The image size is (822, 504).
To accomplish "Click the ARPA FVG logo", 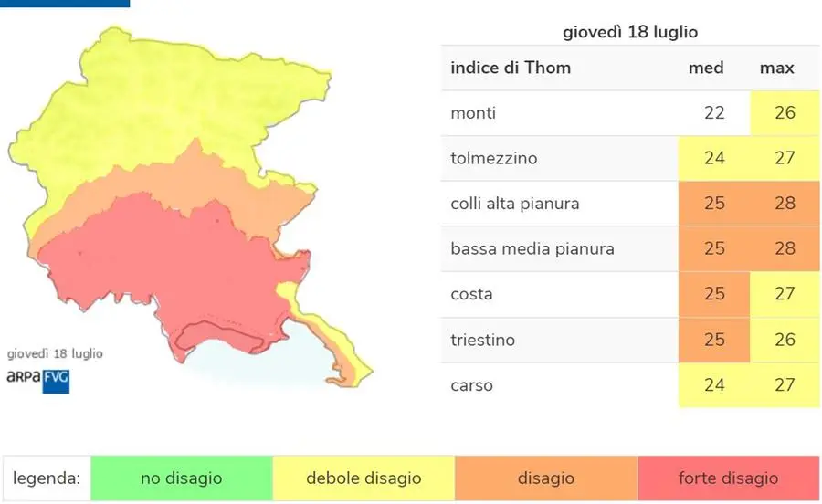I will (37, 381).
